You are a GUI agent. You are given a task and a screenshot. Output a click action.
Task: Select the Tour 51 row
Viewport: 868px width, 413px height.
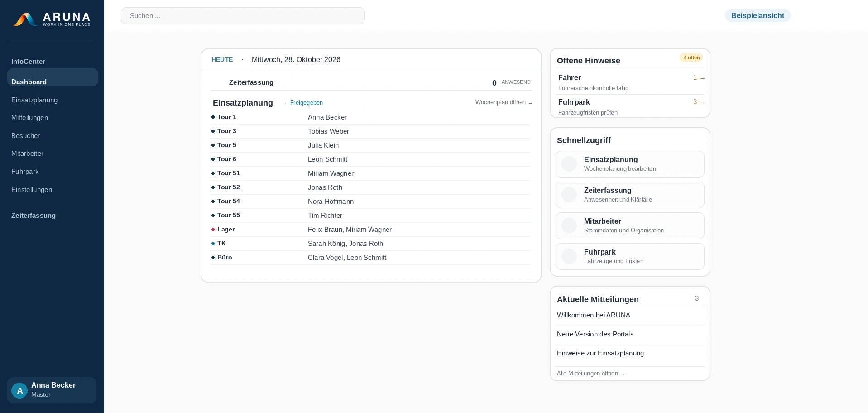(371, 173)
